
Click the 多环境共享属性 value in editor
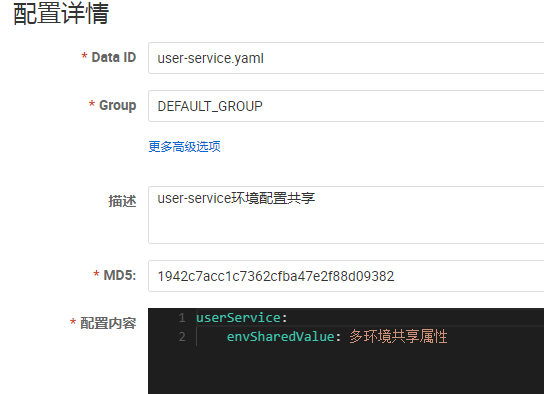click(398, 336)
